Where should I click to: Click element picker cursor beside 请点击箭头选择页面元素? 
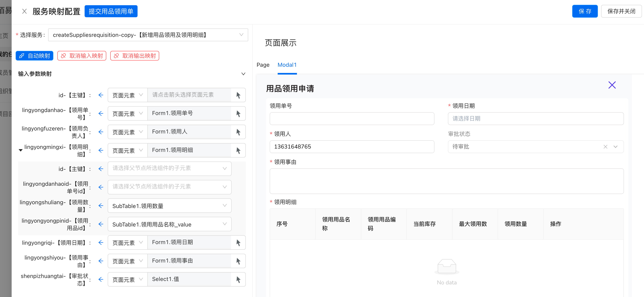238,95
